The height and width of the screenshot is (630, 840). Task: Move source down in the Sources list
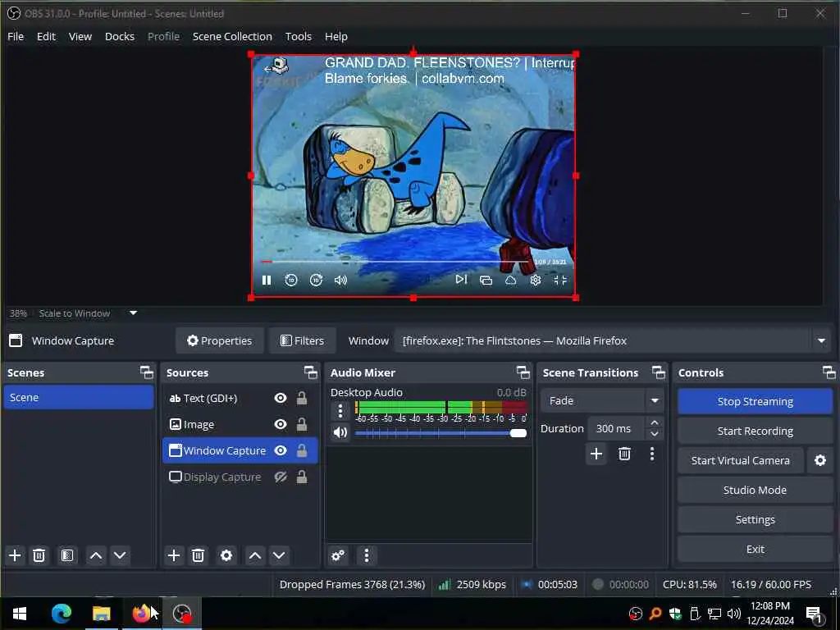pyautogui.click(x=279, y=555)
